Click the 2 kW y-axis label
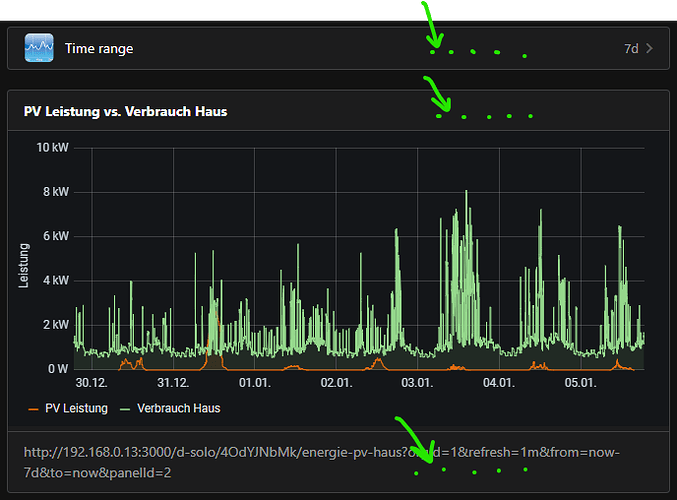 pos(56,325)
